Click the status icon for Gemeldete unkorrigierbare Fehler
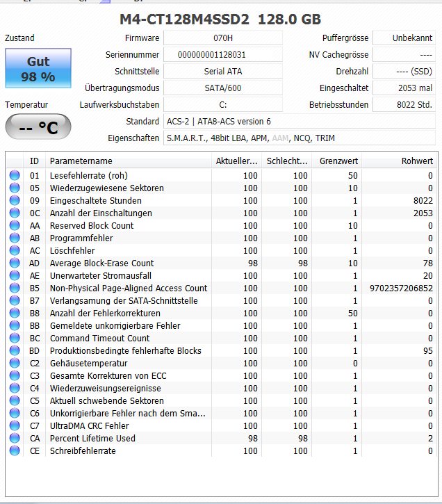 pyautogui.click(x=15, y=325)
